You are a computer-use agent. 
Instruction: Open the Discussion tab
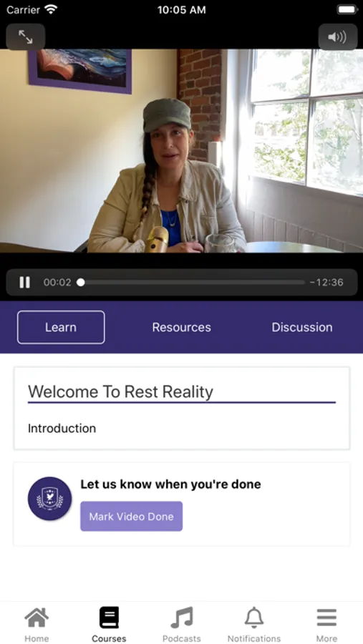coord(301,327)
